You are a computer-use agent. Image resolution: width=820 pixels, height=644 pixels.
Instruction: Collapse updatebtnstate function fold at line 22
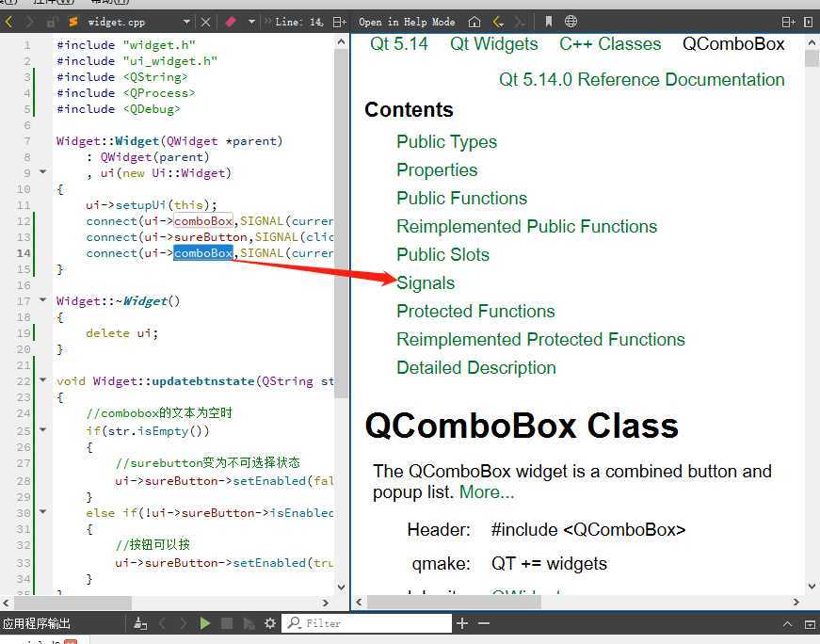click(x=43, y=379)
